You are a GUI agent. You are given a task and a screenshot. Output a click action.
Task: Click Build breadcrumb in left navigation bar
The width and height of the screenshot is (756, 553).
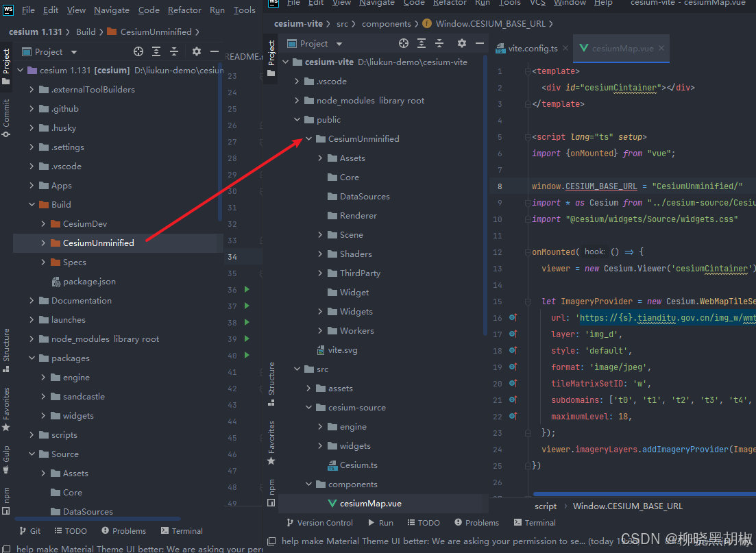tap(86, 32)
